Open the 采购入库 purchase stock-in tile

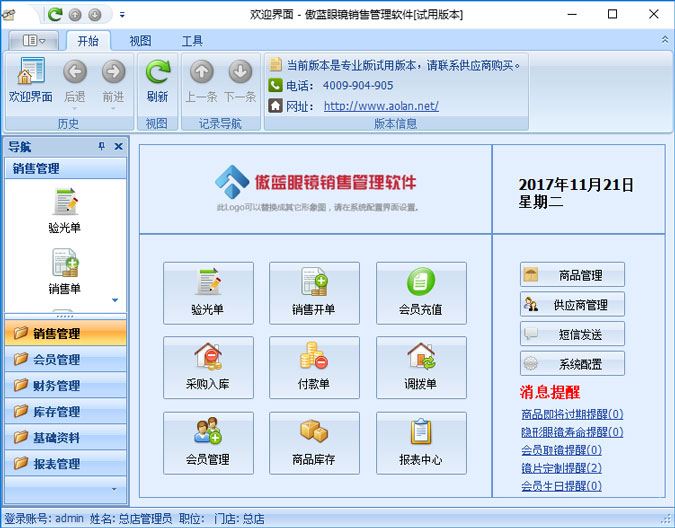(x=208, y=367)
